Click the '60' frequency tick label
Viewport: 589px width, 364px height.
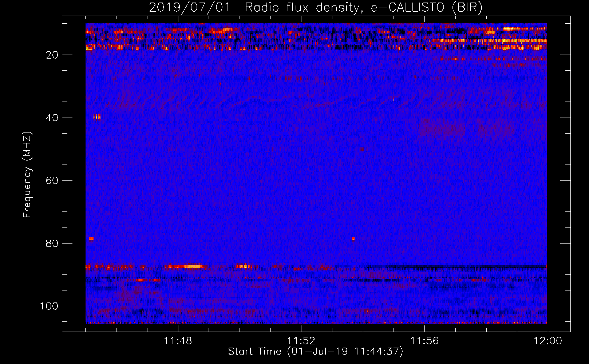pyautogui.click(x=52, y=181)
